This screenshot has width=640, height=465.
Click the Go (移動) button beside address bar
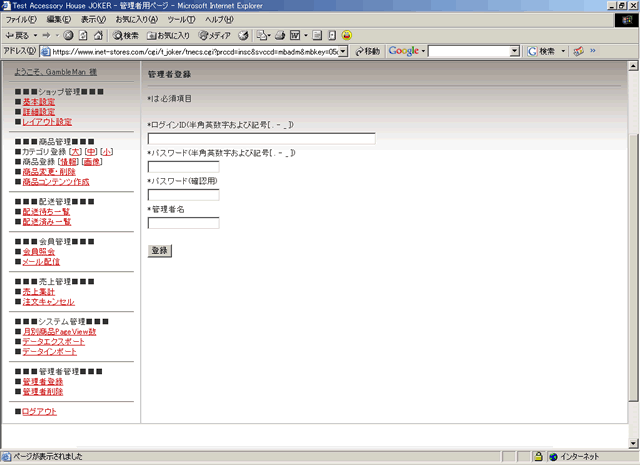pos(366,51)
